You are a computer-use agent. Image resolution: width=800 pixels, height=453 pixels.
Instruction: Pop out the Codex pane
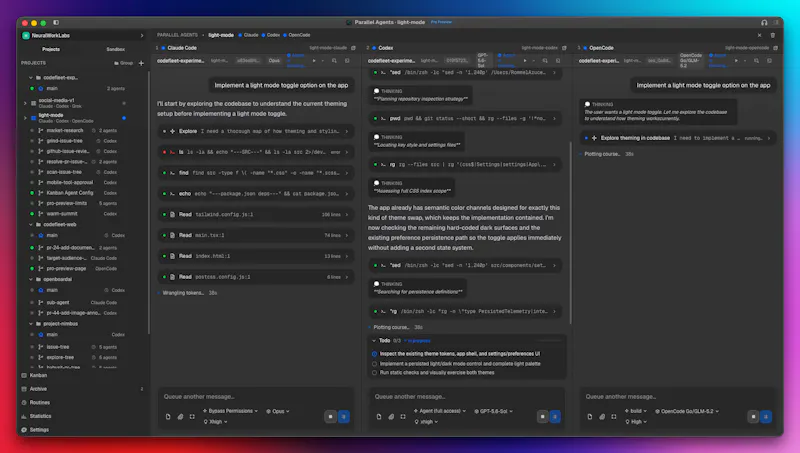pos(564,48)
